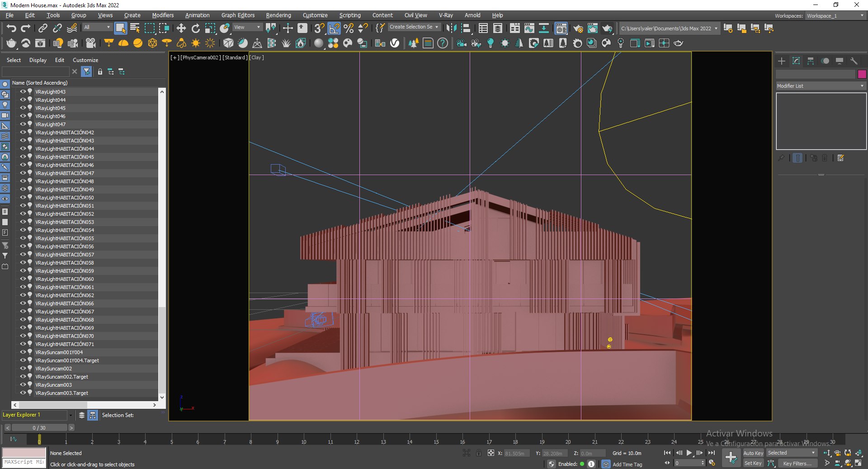Toggle visibility of VRayLight043
Image resolution: width=868 pixels, height=469 pixels.
23,91
